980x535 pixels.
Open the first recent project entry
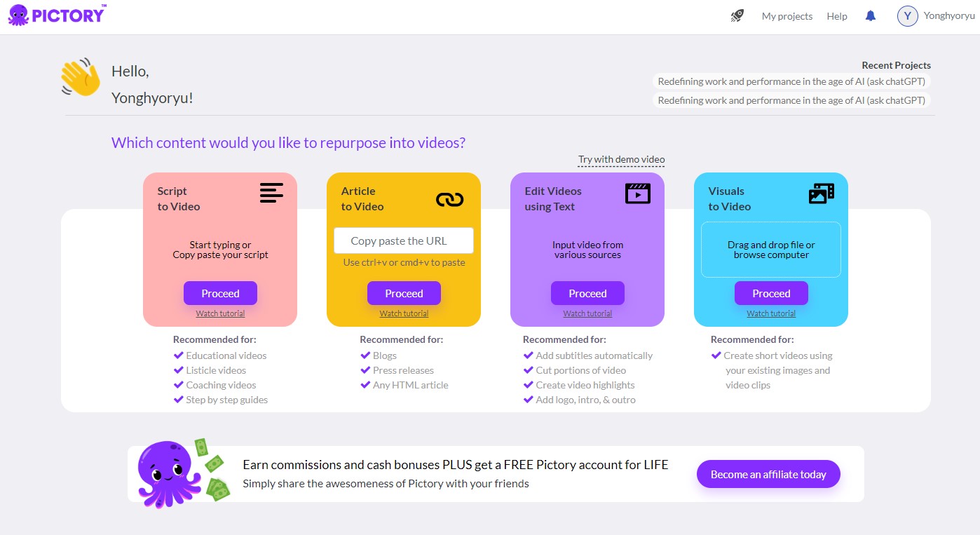(791, 81)
